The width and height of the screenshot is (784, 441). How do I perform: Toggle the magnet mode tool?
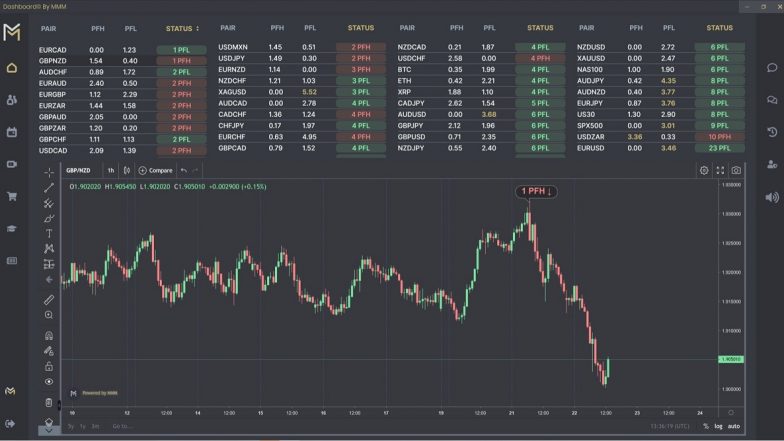point(49,336)
